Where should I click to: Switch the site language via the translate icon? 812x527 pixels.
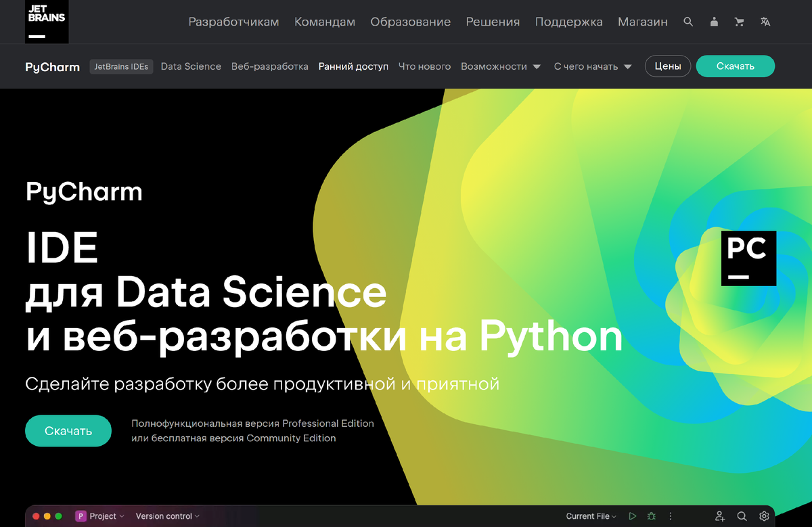tap(765, 22)
